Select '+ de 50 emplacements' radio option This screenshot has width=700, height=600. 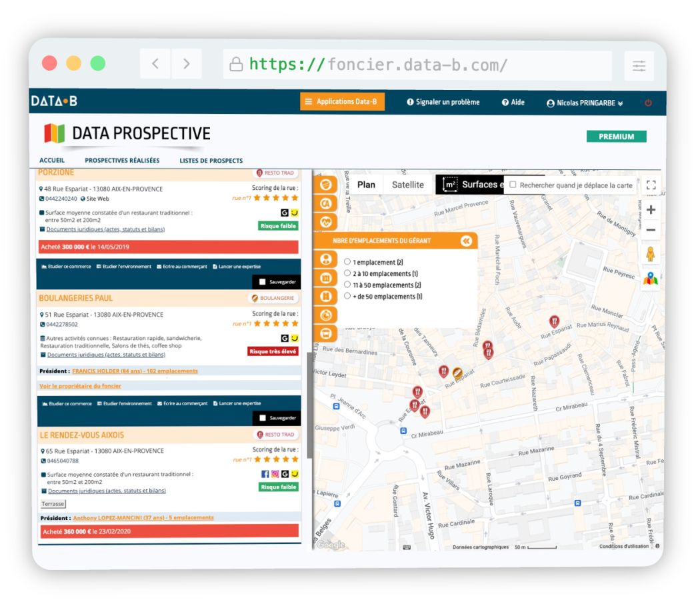click(347, 295)
